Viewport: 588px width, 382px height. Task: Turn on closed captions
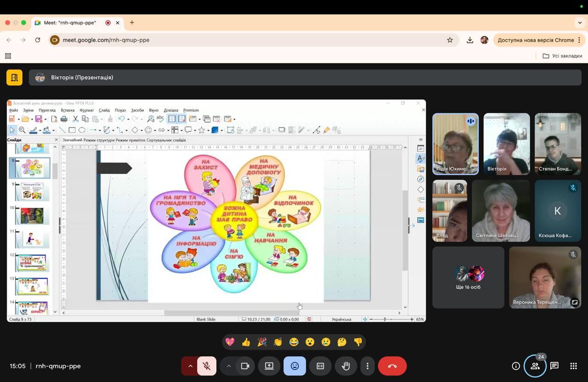(x=320, y=366)
